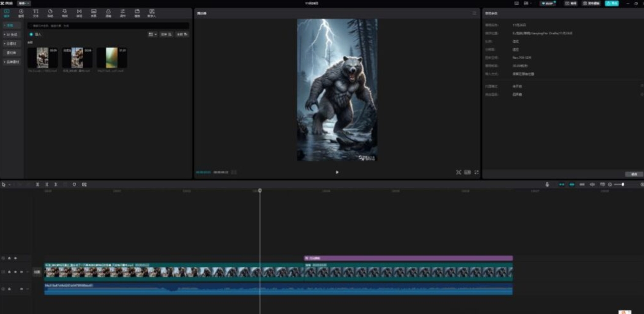Click the cyan Export button
Viewport: 644px width, 314px height.
611,3
